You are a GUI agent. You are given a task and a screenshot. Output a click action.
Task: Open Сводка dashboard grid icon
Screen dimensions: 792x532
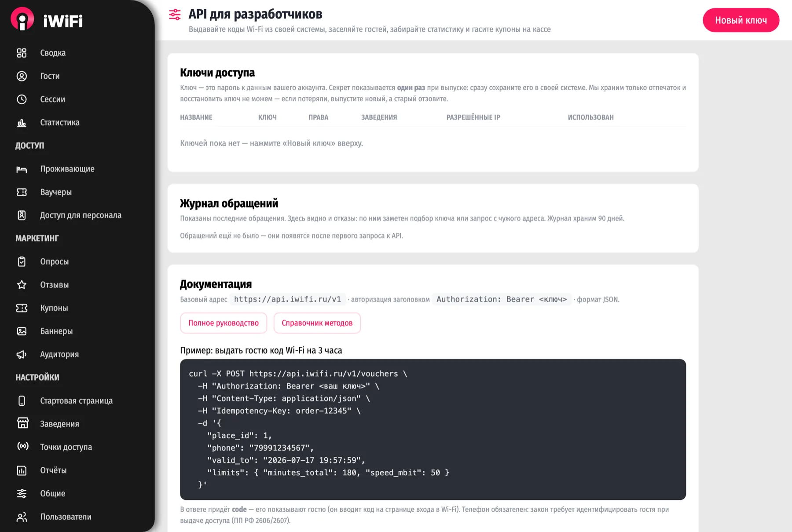pos(22,53)
